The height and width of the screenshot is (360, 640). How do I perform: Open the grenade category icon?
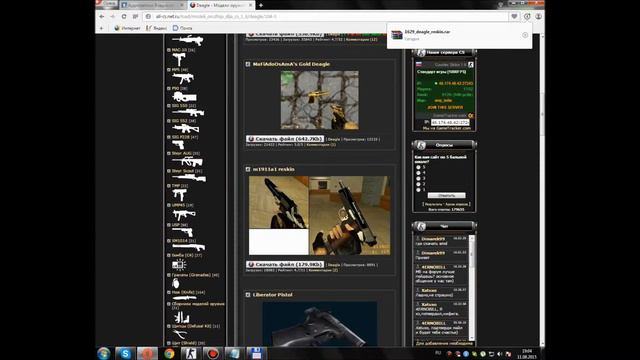click(176, 282)
